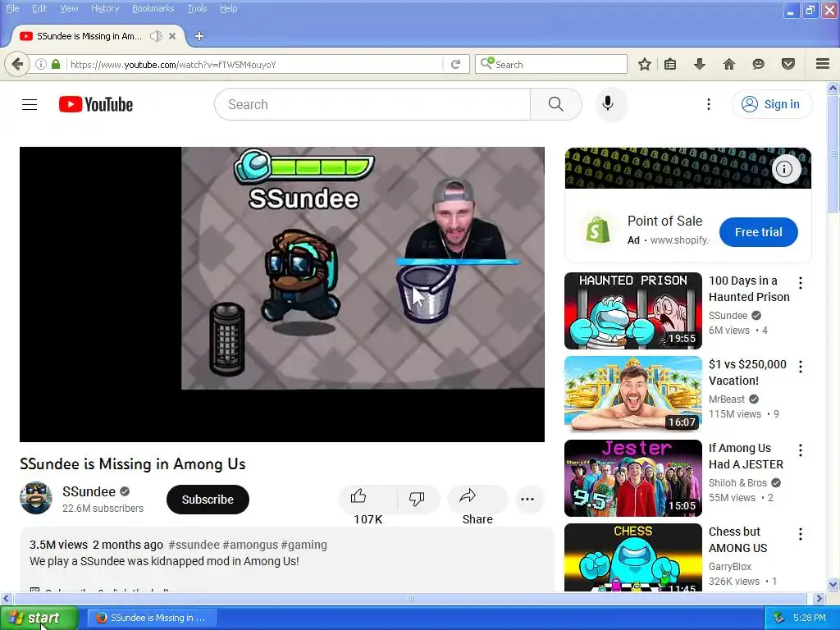Open the Windows start button
The height and width of the screenshot is (630, 840).
tap(39, 618)
